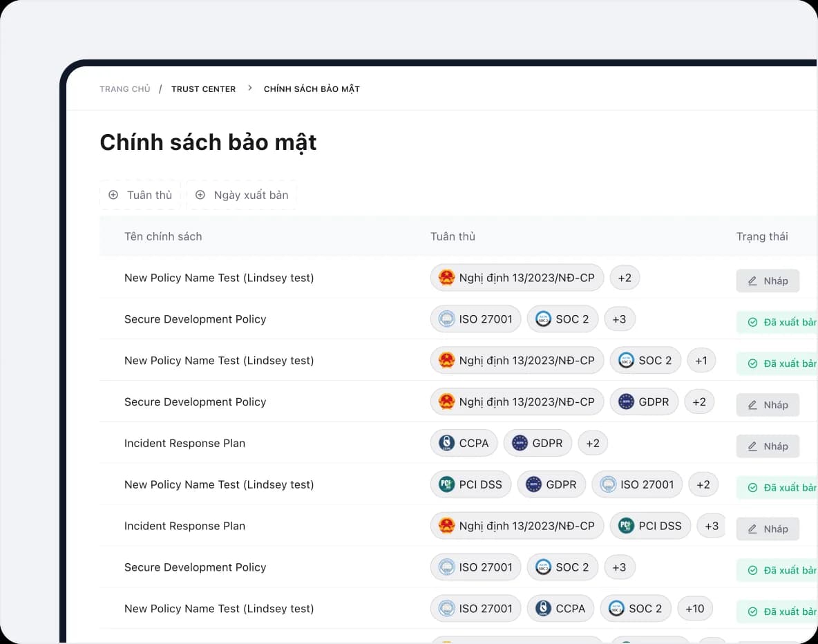The height and width of the screenshot is (644, 818).
Task: Click Vietnam emblem in seventh row
Action: point(446,526)
